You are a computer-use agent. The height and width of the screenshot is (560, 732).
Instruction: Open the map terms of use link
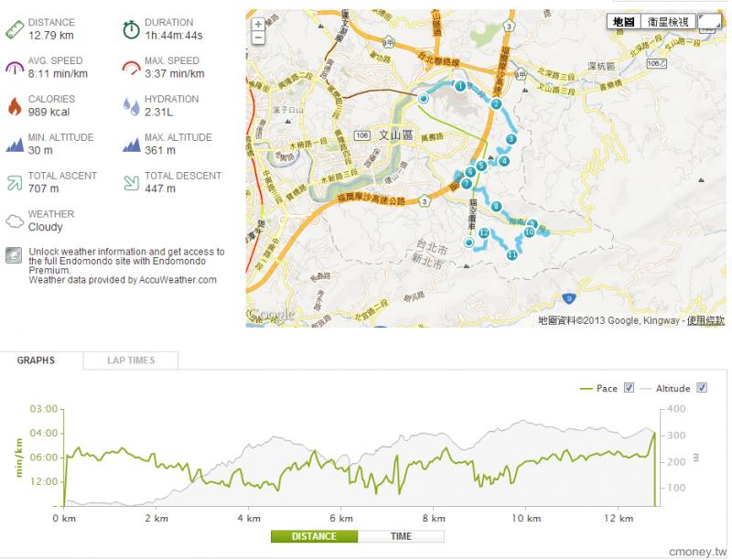[x=705, y=320]
